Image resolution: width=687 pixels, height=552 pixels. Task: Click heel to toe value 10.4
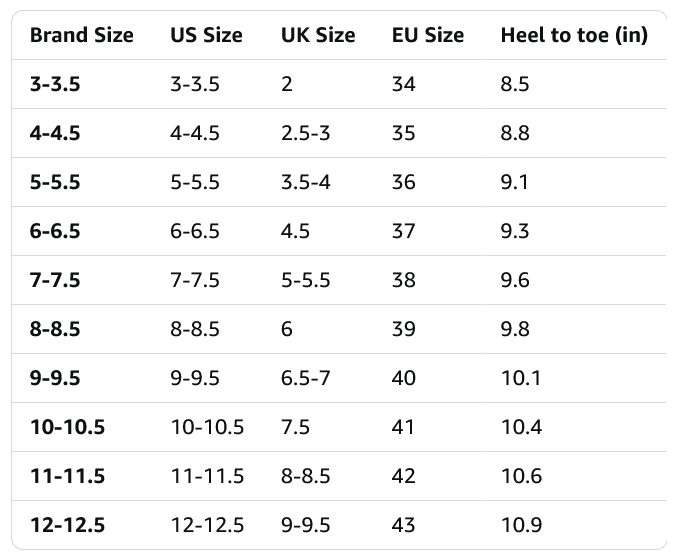(x=521, y=428)
